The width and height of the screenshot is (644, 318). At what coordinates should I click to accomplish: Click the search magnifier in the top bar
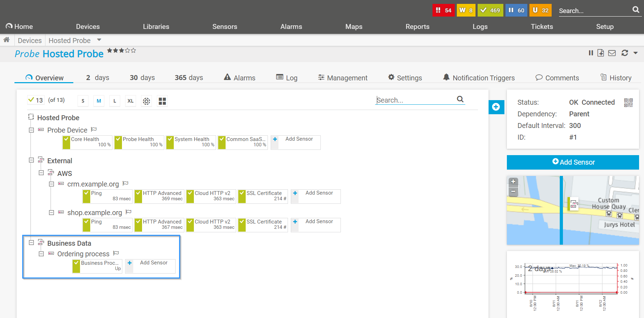[636, 10]
